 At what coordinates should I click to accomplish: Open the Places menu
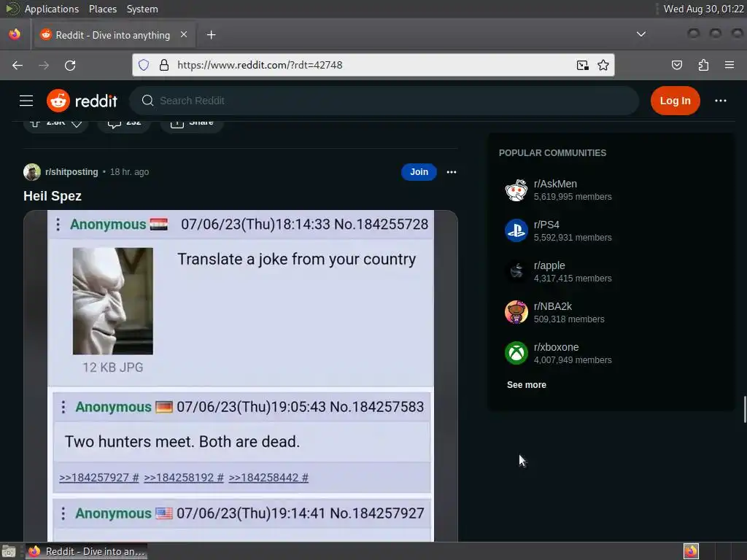pos(102,9)
